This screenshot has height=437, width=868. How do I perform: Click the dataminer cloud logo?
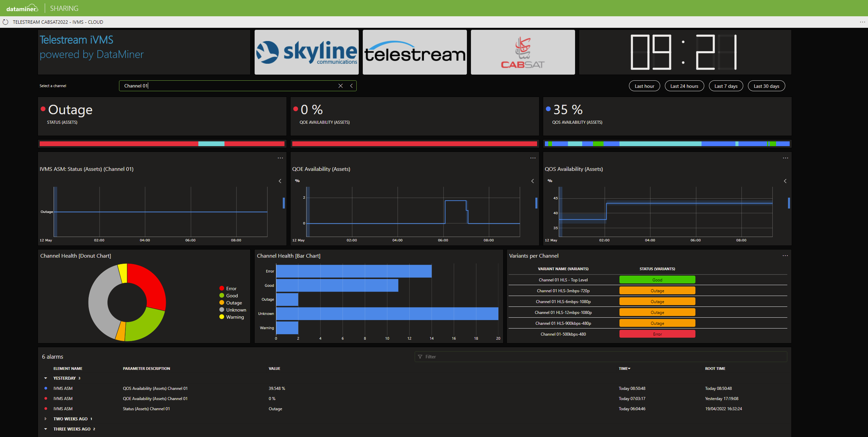(22, 8)
